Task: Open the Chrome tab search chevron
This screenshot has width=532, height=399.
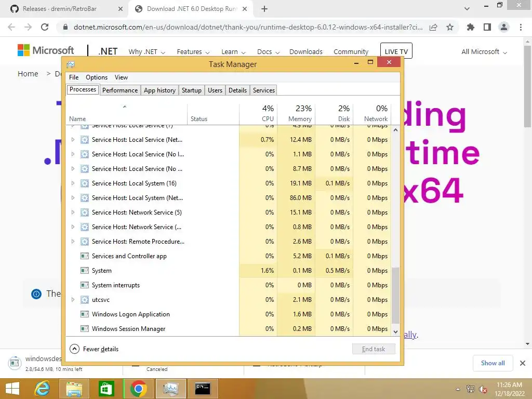Action: click(467, 9)
